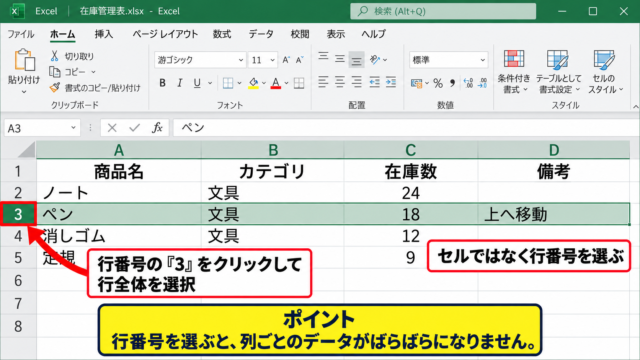The image size is (640, 360).
Task: Expand the Name Box dropdown arrow
Action: point(73,128)
